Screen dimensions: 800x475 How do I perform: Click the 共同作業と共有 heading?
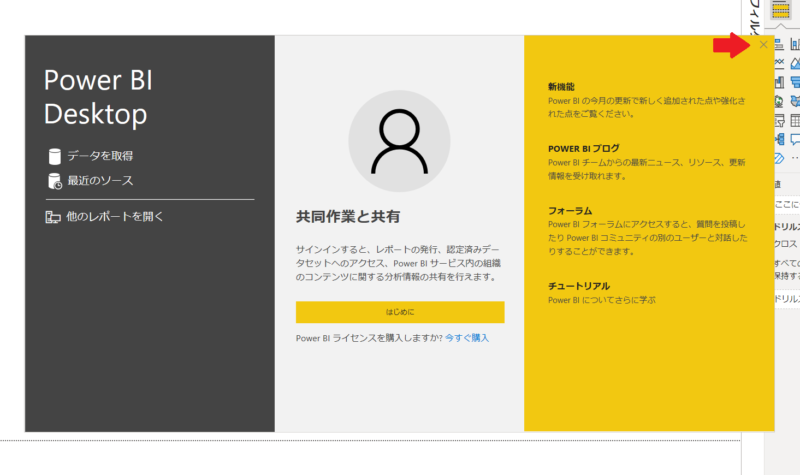tap(348, 217)
